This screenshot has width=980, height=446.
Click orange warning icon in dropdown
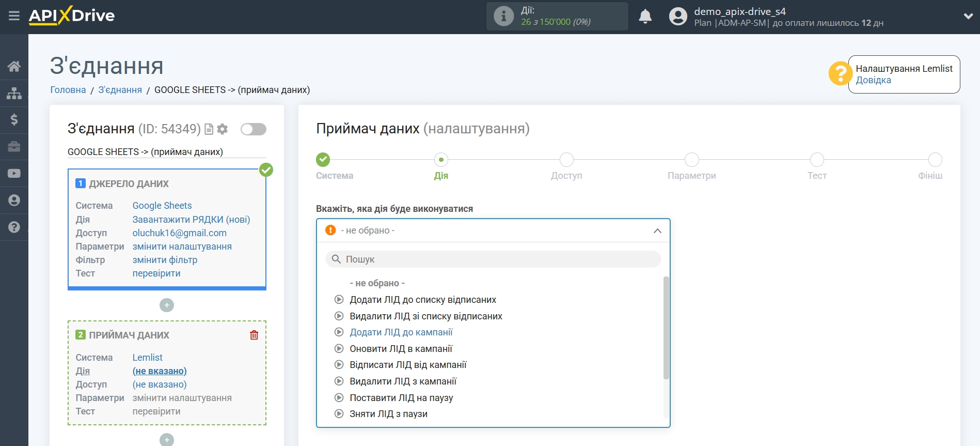point(330,230)
